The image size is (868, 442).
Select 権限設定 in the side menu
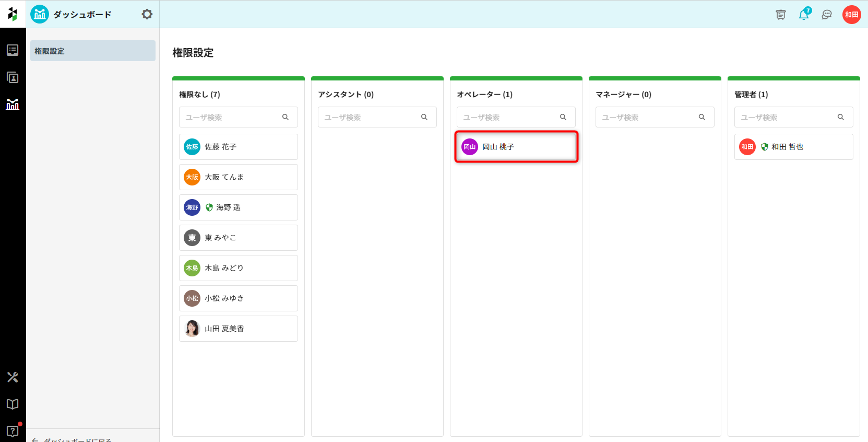coord(93,51)
